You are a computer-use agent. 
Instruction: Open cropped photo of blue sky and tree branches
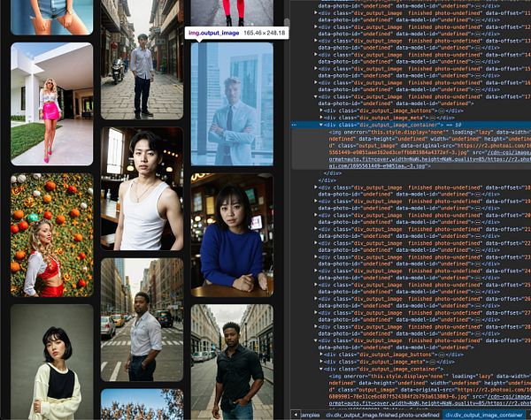pos(142,404)
